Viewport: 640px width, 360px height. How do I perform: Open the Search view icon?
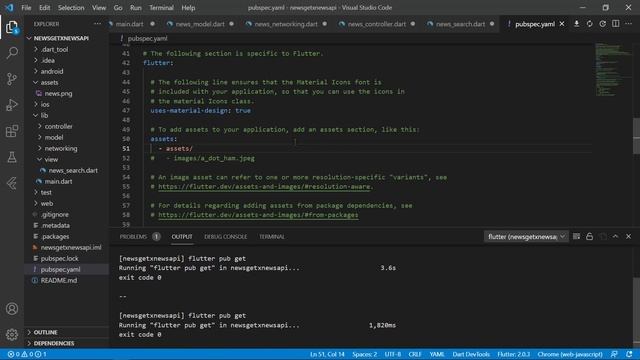coord(12,53)
